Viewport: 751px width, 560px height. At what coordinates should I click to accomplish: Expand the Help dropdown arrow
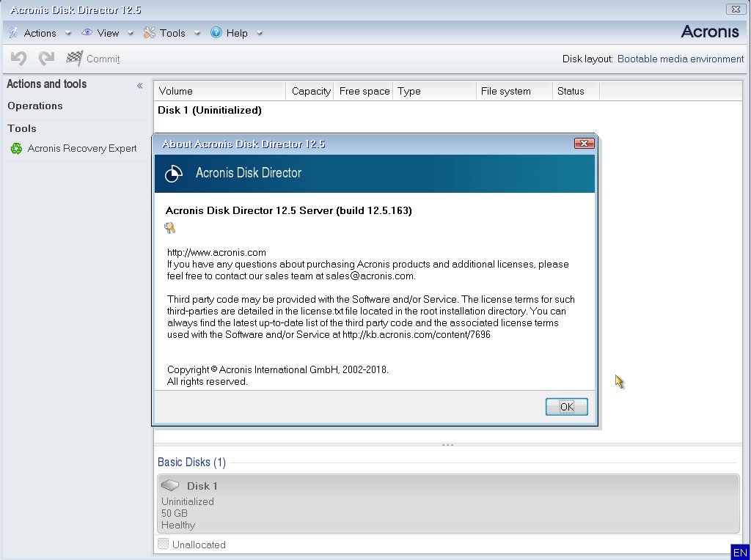pyautogui.click(x=260, y=33)
